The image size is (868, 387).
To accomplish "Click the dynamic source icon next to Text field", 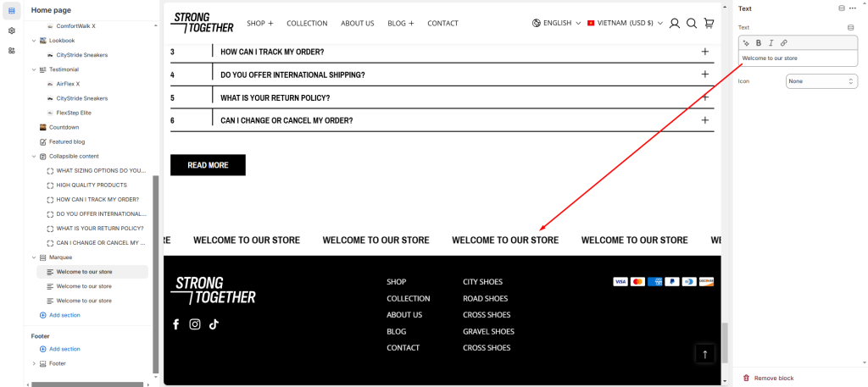I will 851,27.
